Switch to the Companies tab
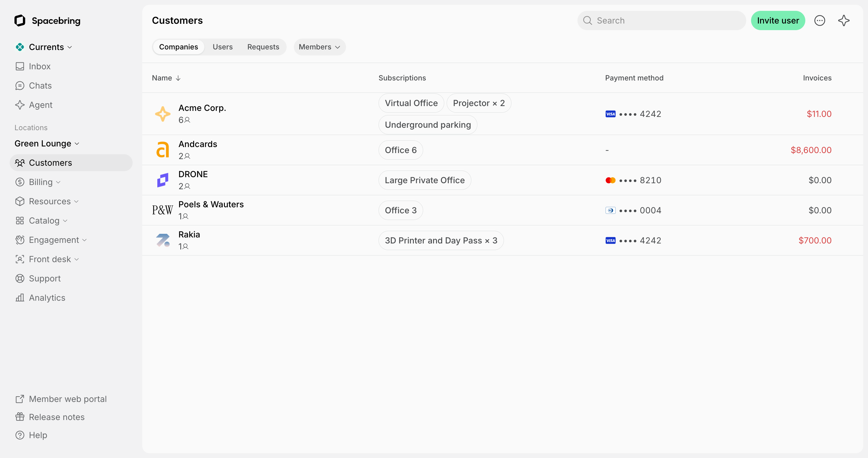The width and height of the screenshot is (868, 458). [179, 47]
